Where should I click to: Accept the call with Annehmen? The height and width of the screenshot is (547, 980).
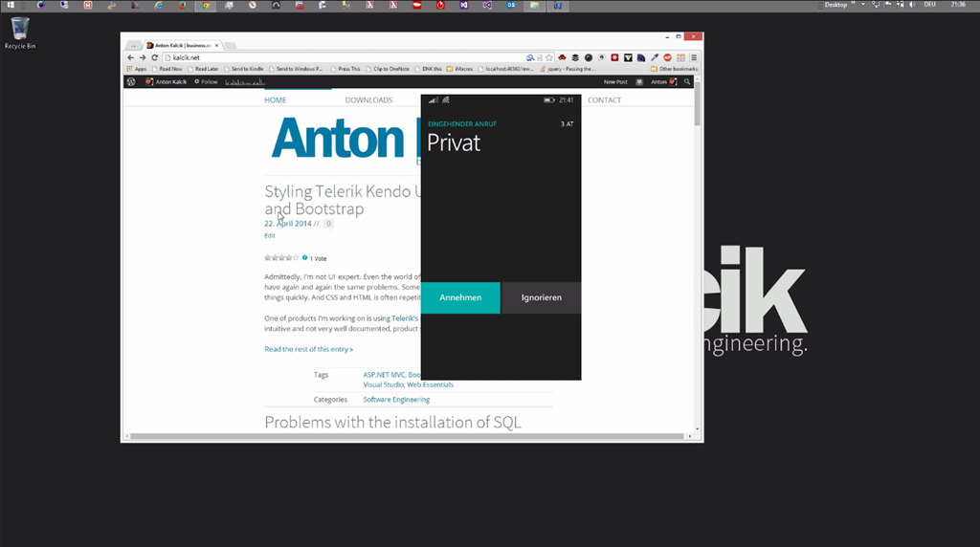click(x=460, y=297)
